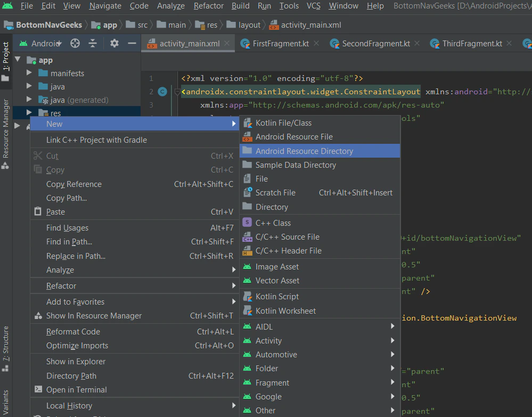
Task: Expand the java folder in tree
Action: click(29, 86)
